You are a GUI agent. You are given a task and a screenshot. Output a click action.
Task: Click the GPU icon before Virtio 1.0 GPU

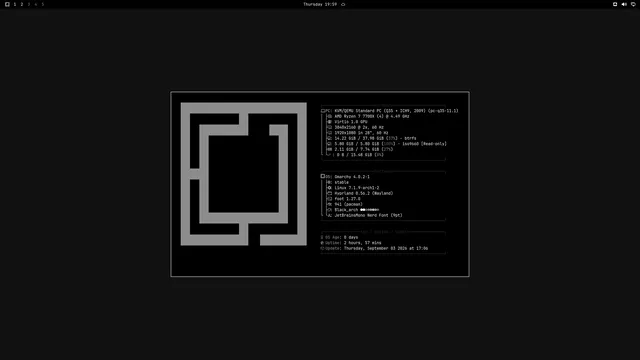(330, 122)
